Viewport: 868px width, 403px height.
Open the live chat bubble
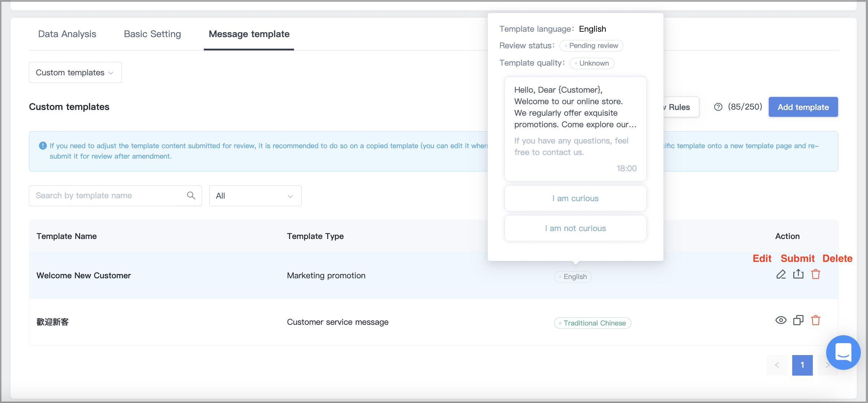coord(843,353)
